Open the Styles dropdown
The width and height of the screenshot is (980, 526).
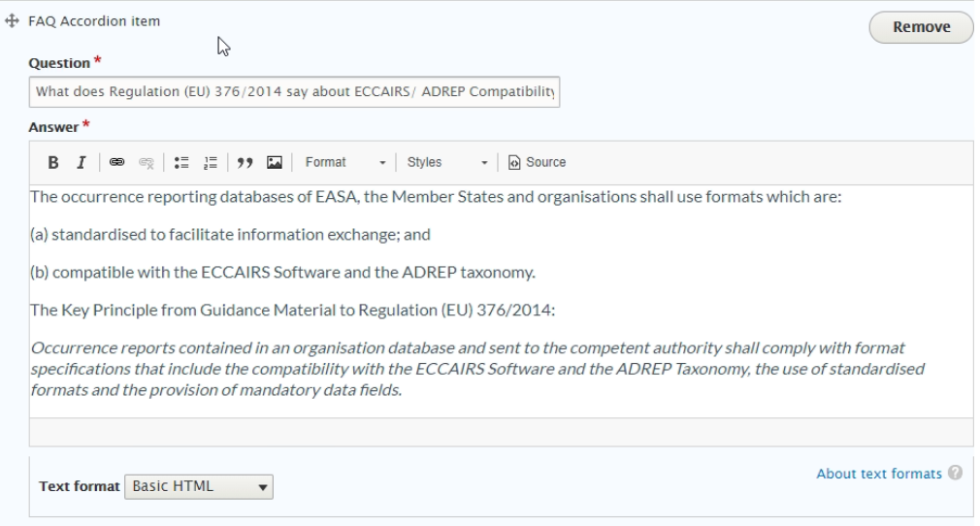pyautogui.click(x=447, y=163)
